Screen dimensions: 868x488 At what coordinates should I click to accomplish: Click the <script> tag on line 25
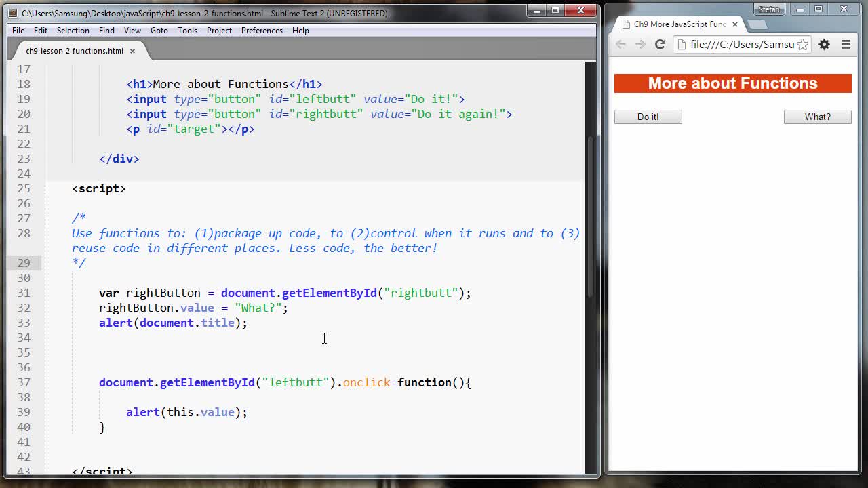tap(99, 188)
